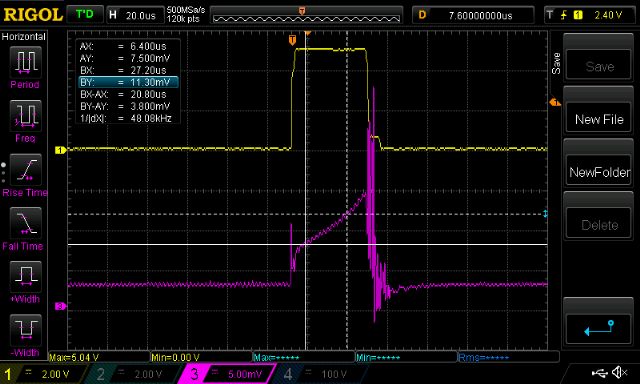This screenshot has height=384, width=640.
Task: Toggle channel 1 at 2.00 V
Action: coord(44,374)
